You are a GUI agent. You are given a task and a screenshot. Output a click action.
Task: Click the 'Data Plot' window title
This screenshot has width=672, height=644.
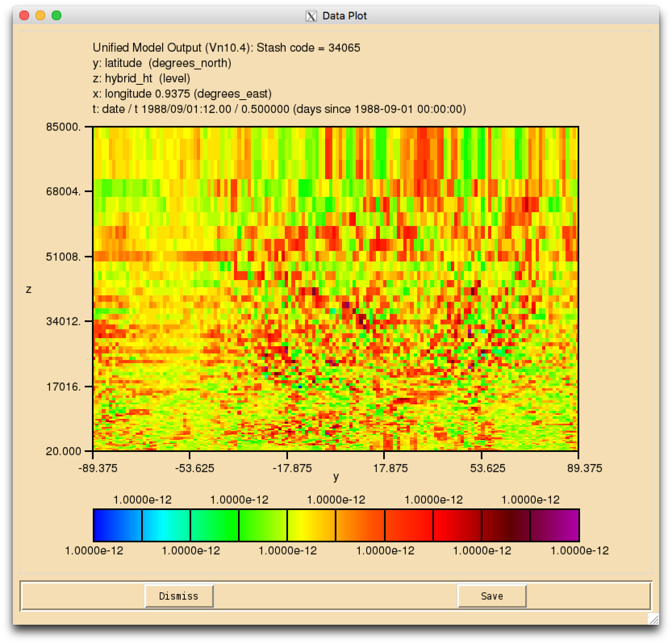344,16
